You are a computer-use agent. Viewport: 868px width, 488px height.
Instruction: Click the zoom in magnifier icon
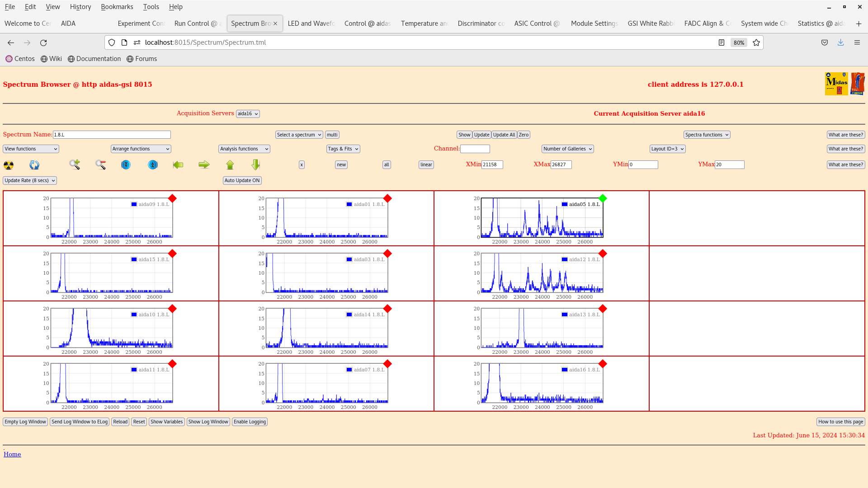pos(75,164)
